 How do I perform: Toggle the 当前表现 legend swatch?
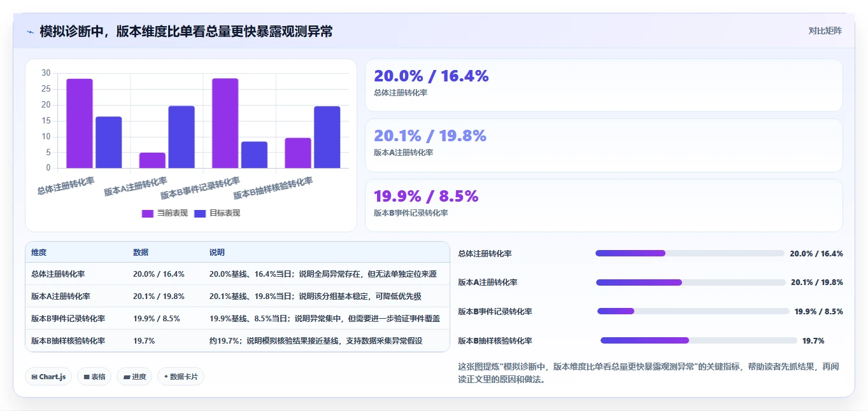148,213
